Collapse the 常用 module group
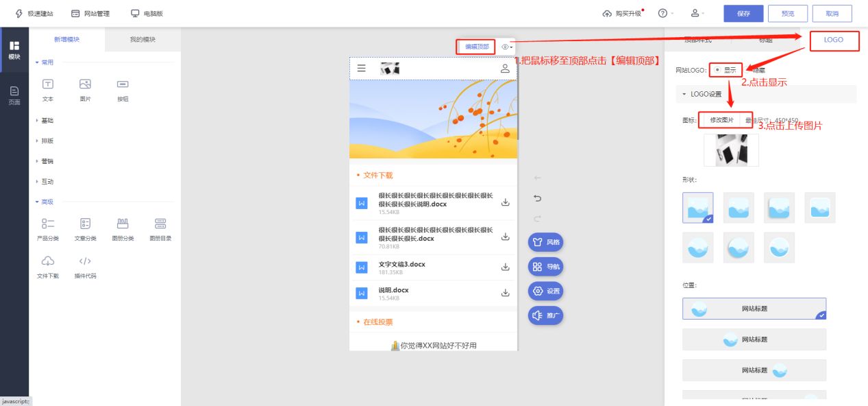Screen dimensions: 868x406 click(x=45, y=62)
